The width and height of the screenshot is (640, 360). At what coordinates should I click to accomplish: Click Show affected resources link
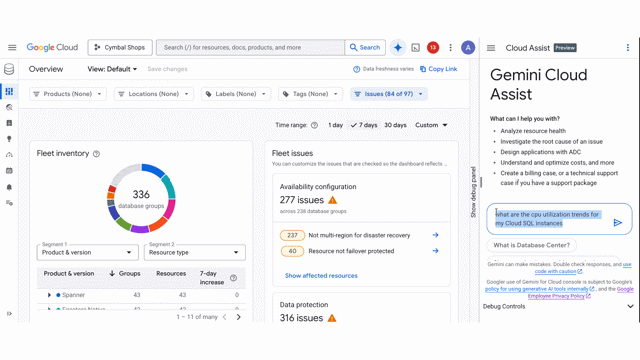click(x=321, y=276)
